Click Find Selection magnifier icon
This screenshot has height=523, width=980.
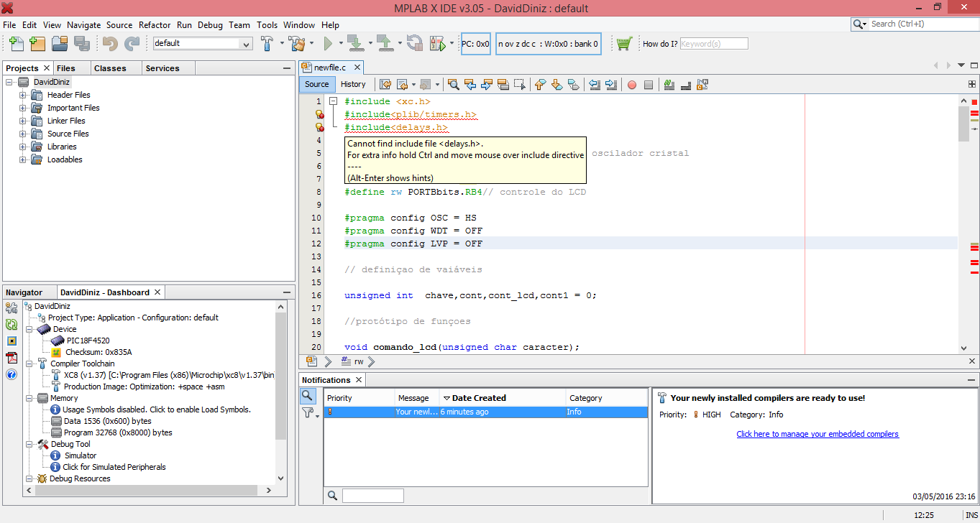(x=454, y=85)
